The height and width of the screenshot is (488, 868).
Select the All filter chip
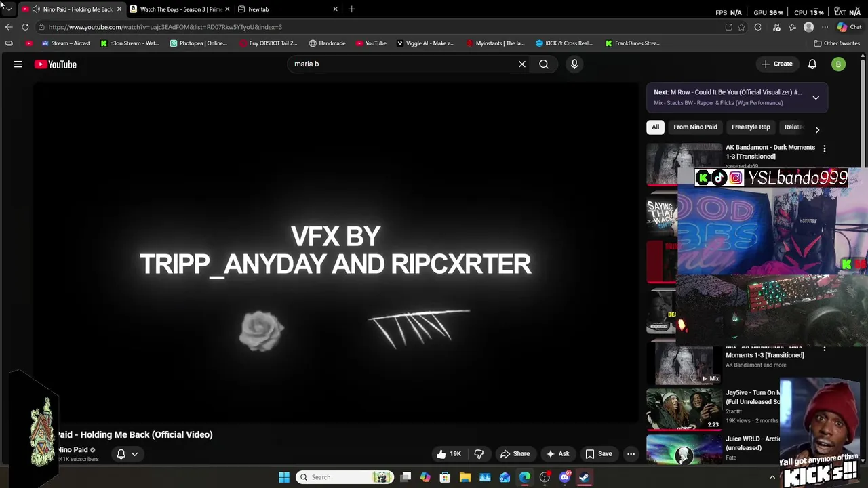click(x=655, y=127)
